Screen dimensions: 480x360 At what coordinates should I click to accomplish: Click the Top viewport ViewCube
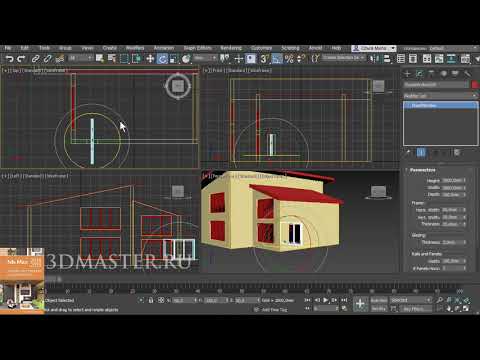178,86
